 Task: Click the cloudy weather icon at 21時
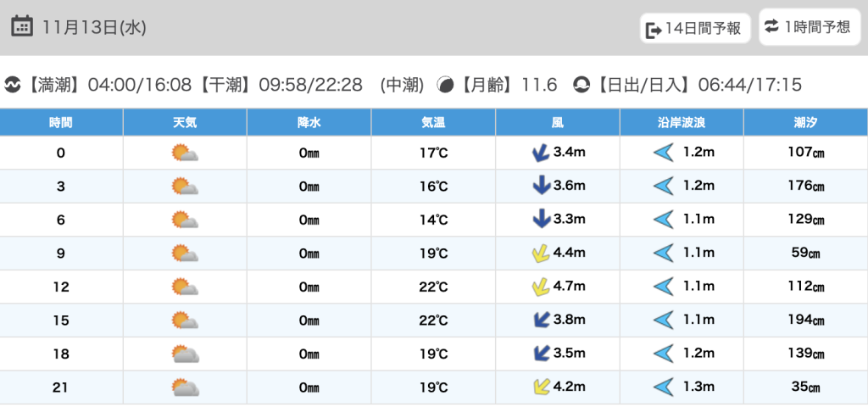pyautogui.click(x=184, y=387)
